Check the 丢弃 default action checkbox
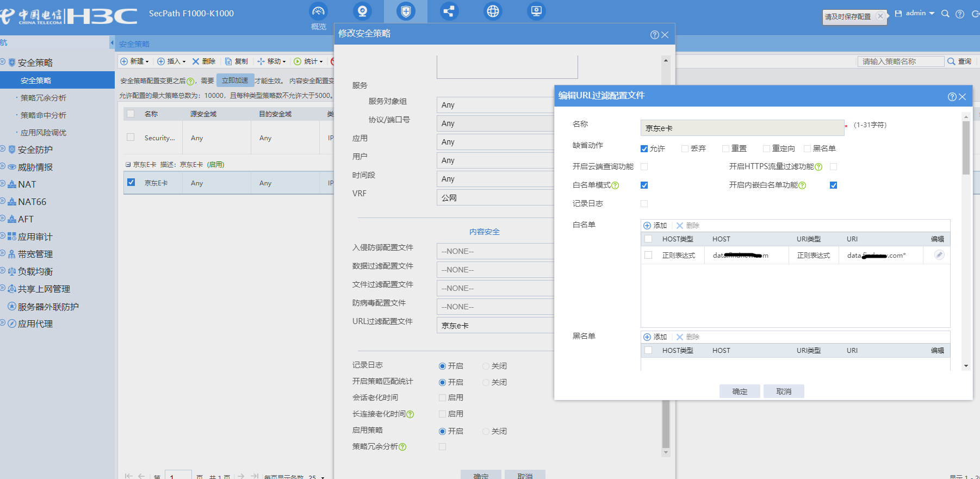980x479 pixels. click(x=685, y=148)
